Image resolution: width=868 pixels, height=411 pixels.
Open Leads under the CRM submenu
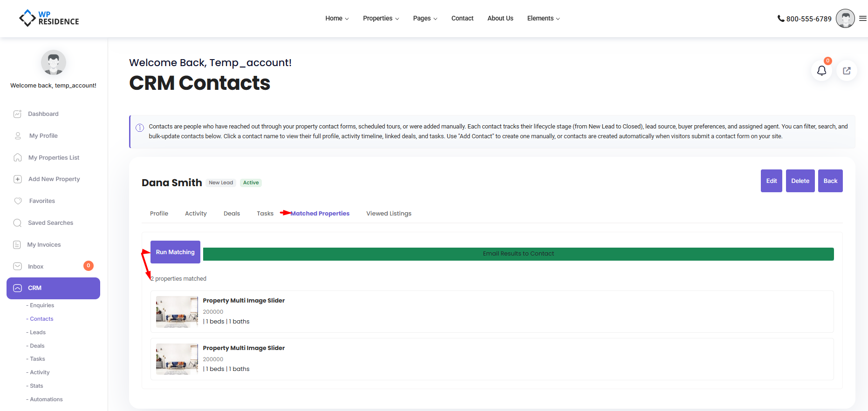pyautogui.click(x=38, y=332)
